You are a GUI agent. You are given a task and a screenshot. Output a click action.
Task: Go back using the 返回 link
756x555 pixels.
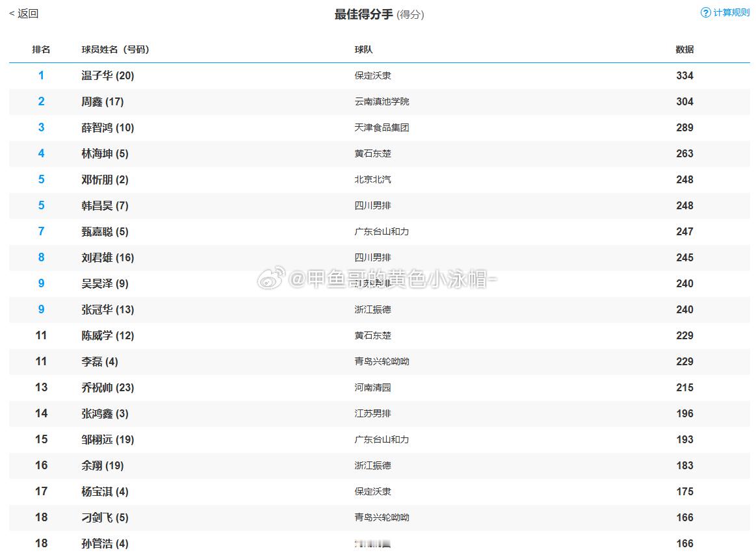coord(24,14)
